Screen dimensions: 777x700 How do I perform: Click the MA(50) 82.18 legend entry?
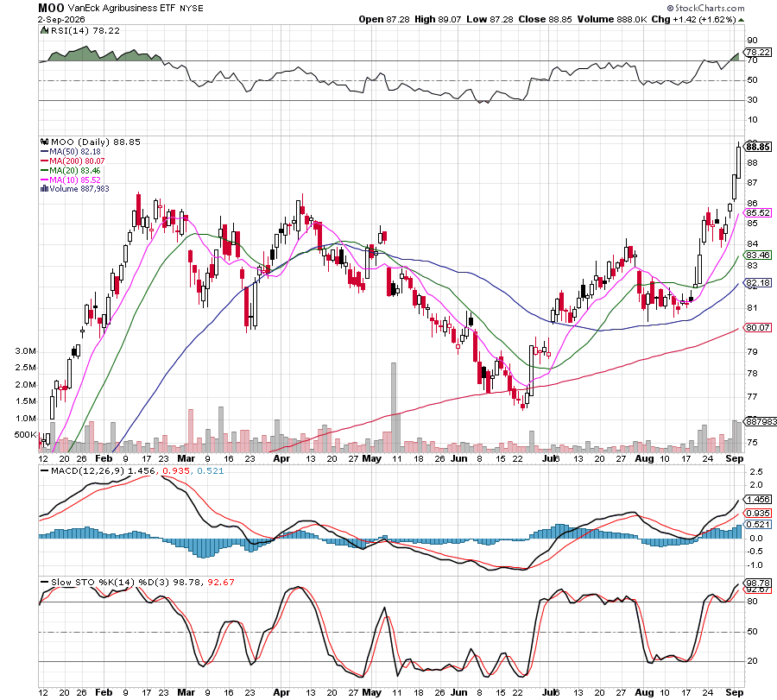coord(75,152)
